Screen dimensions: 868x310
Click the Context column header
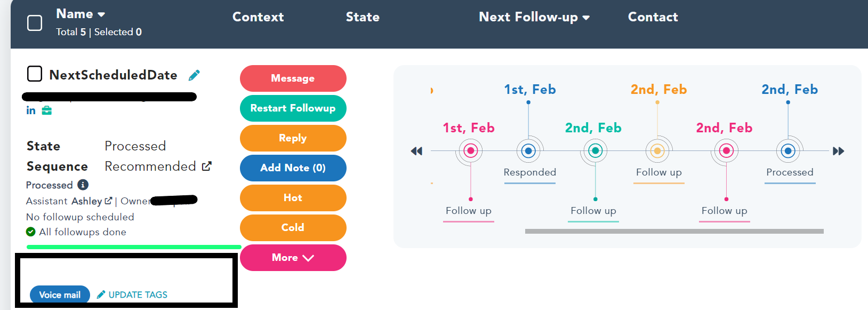(x=258, y=17)
